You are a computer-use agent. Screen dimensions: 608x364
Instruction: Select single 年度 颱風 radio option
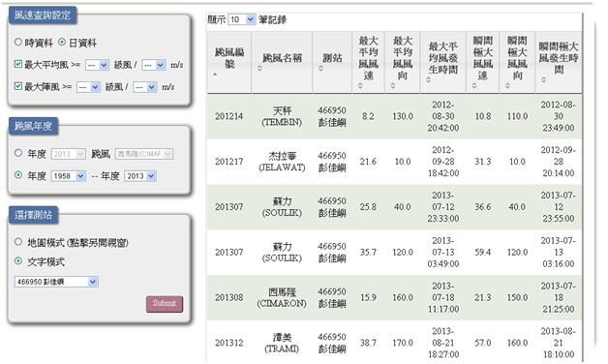[x=18, y=153]
